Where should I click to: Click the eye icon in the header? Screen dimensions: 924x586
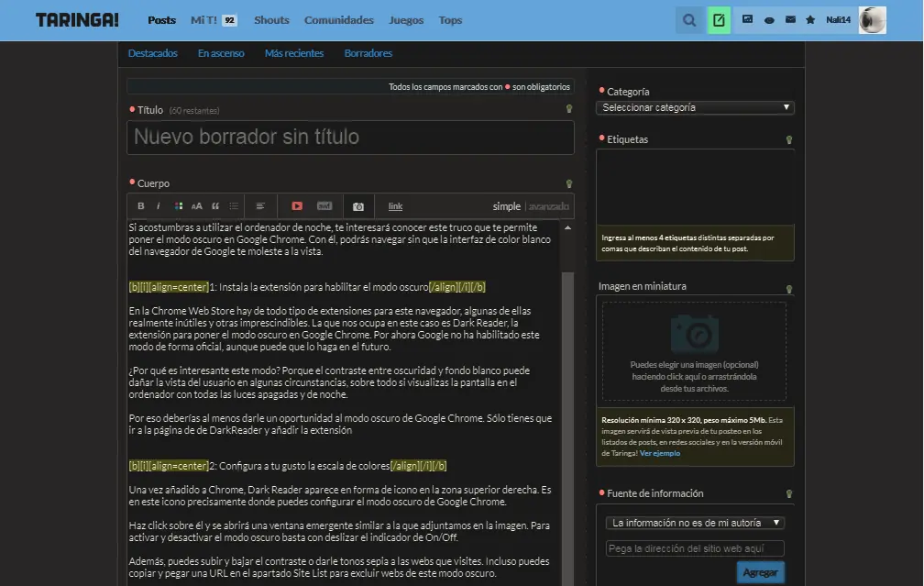(769, 20)
